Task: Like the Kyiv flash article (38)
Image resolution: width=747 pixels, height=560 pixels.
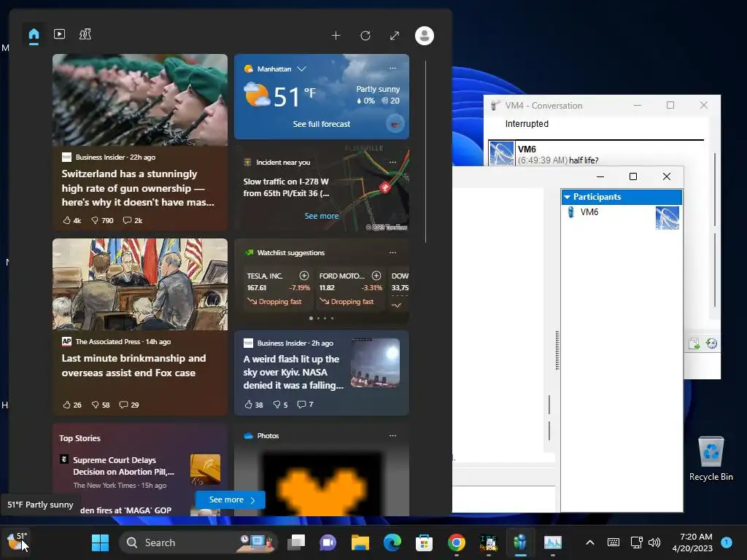Action: pyautogui.click(x=253, y=404)
